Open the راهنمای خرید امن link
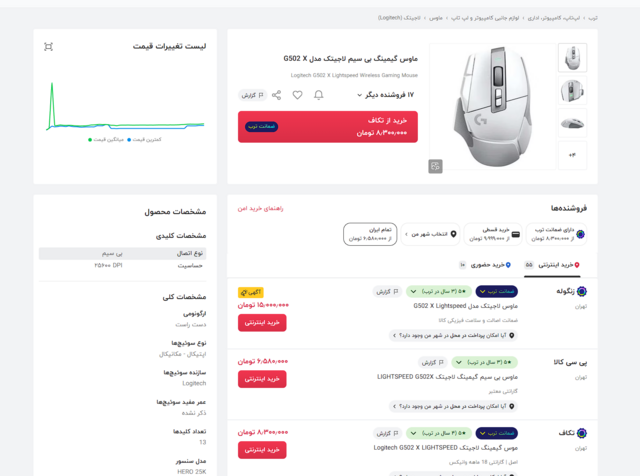 (260, 208)
